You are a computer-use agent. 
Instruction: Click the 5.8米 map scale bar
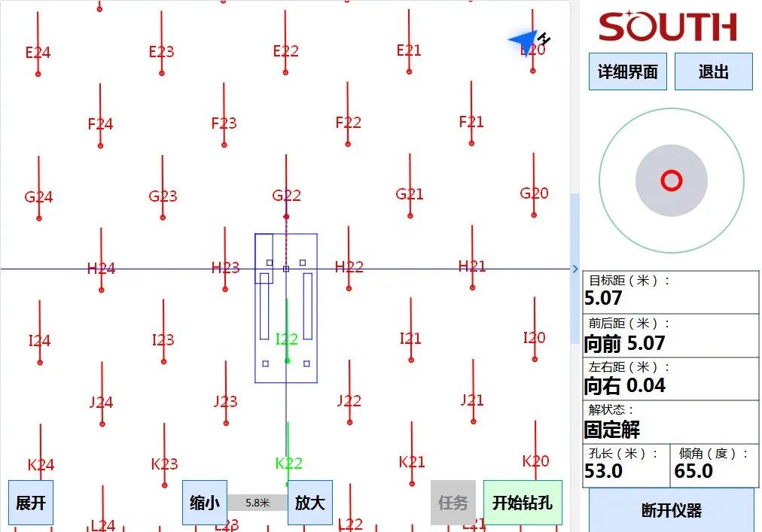coord(258,503)
